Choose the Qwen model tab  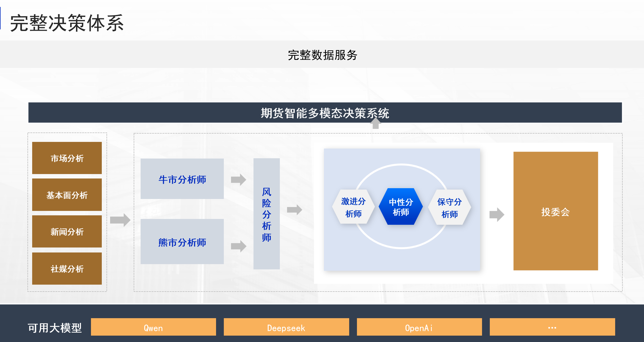(153, 327)
